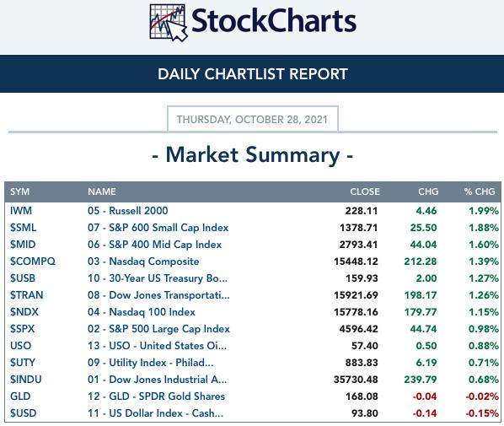Open the 03 - Nasdaq Composite chart link
The height and width of the screenshot is (426, 504).
click(x=143, y=262)
